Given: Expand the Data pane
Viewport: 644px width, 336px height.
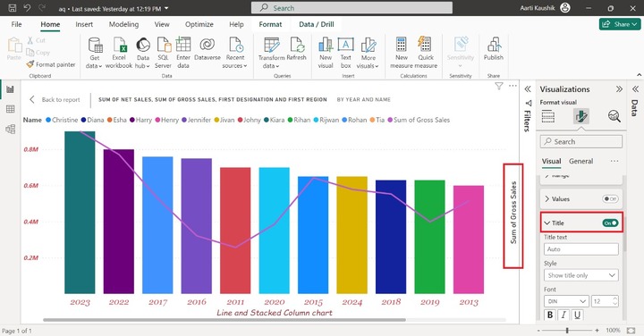Looking at the screenshot, I should click(635, 88).
